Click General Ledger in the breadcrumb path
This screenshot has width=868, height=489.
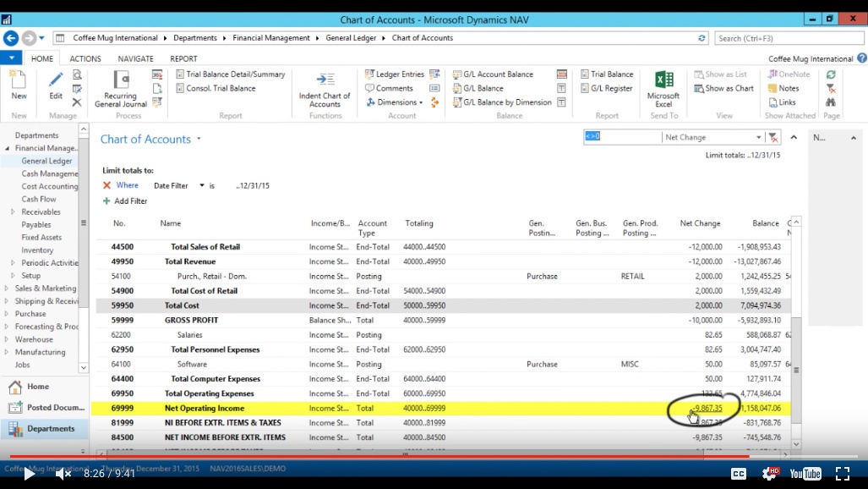click(x=351, y=38)
